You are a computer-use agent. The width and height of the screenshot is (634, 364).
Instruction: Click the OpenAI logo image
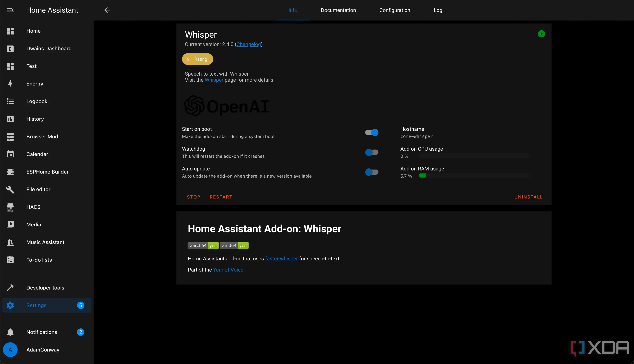point(227,106)
